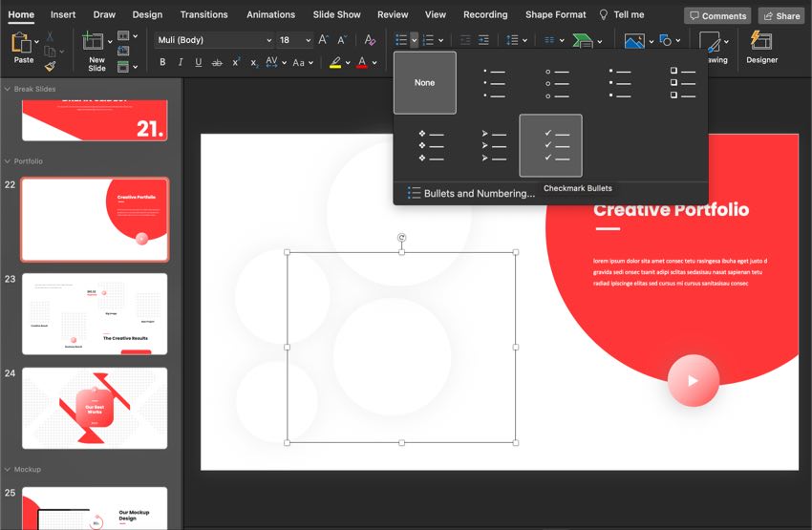Toggle italic text formatting
Screen dimensions: 812x530
click(x=181, y=62)
